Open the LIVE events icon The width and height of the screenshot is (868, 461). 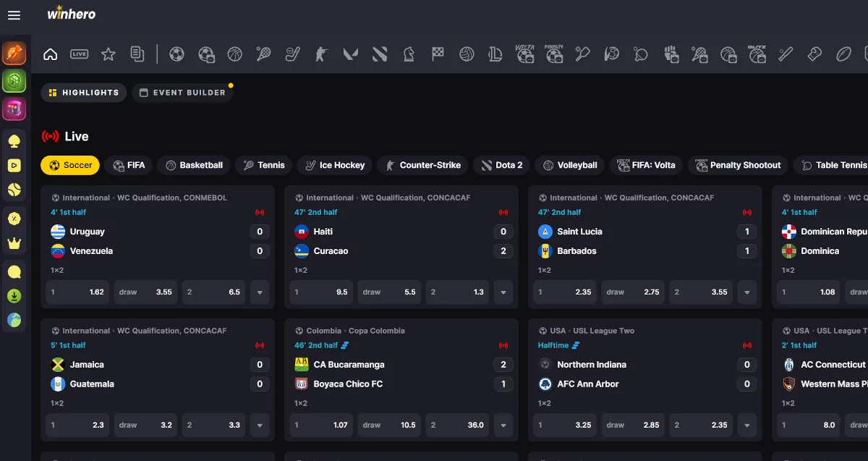(79, 54)
